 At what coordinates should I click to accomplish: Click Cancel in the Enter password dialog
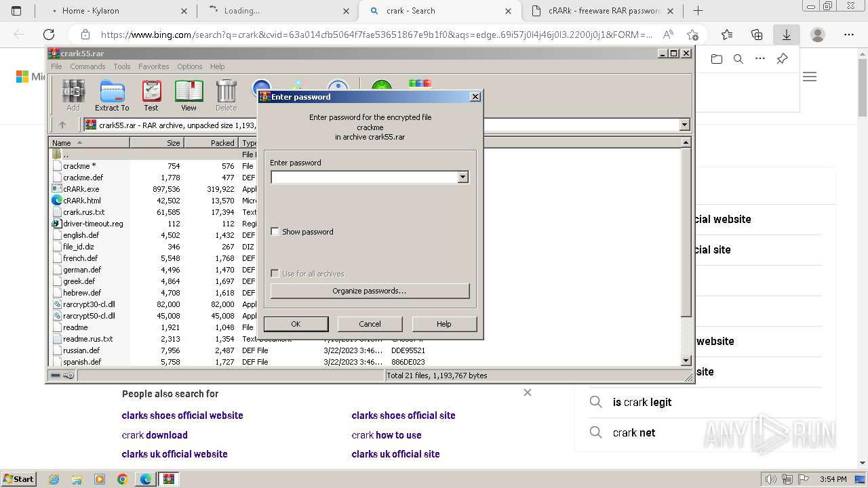coord(370,324)
